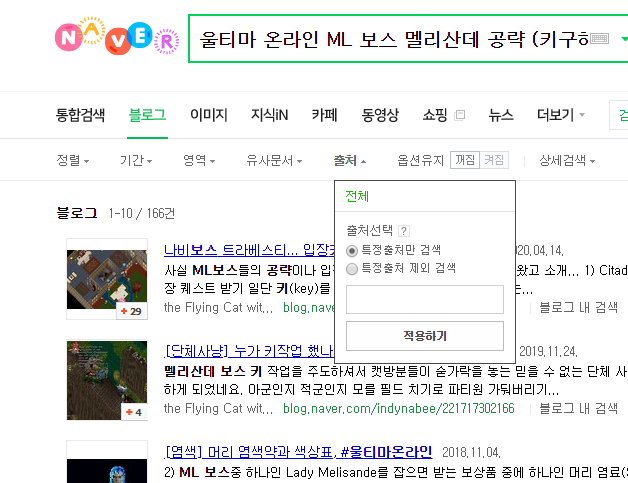
Task: Switch to the 카페 tab
Action: coord(324,115)
